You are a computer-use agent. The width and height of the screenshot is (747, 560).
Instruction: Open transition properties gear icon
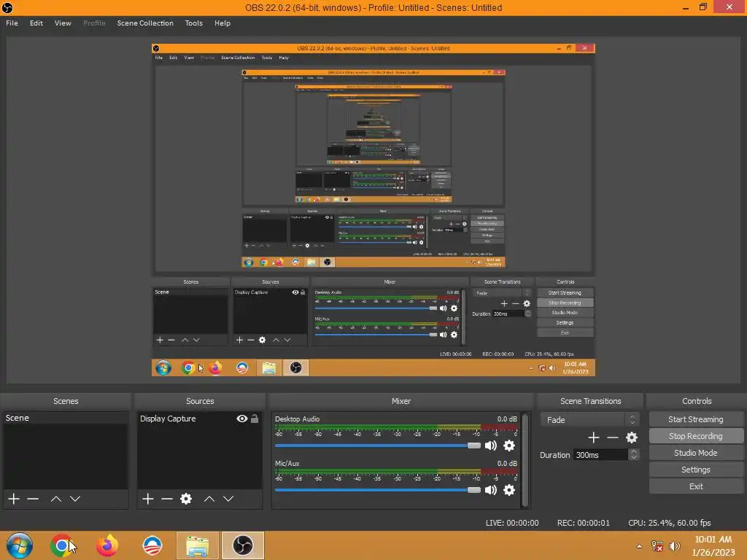click(632, 437)
